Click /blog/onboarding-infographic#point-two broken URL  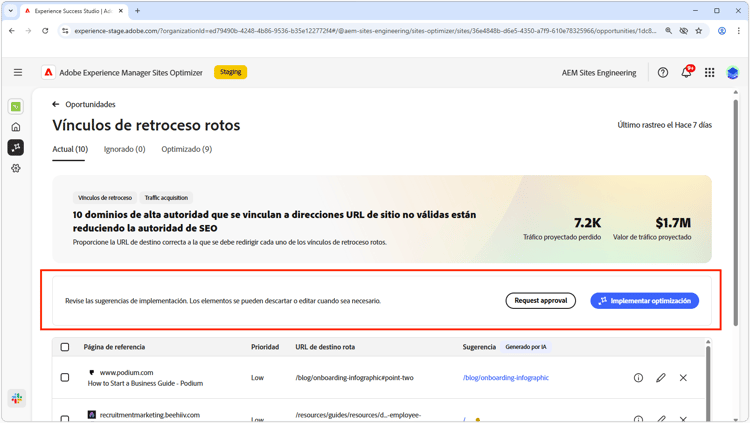(x=354, y=378)
